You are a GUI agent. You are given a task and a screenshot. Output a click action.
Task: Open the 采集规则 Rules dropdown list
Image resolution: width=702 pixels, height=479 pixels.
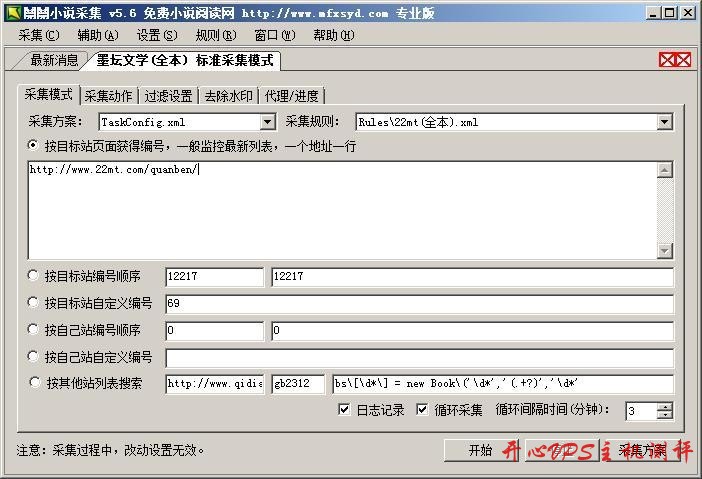coord(665,122)
